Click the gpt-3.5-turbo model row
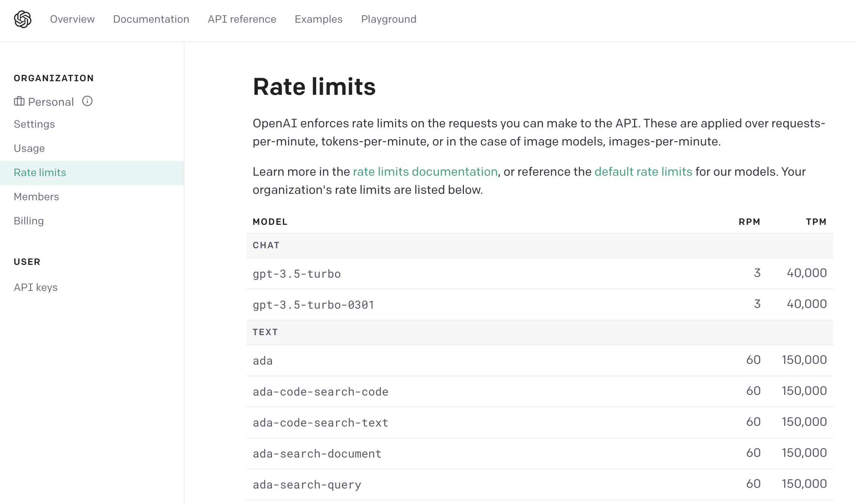Viewport: 856px width, 504px height. [x=540, y=274]
